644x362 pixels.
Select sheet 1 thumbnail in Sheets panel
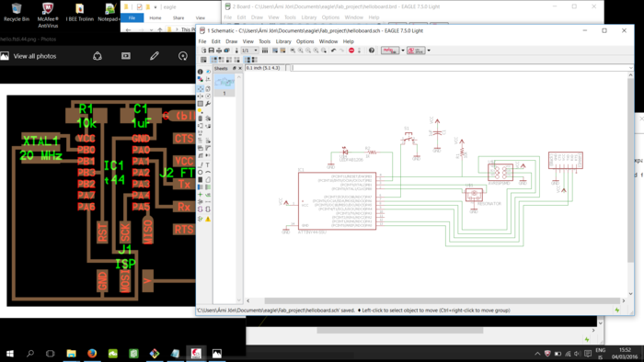[x=224, y=85]
